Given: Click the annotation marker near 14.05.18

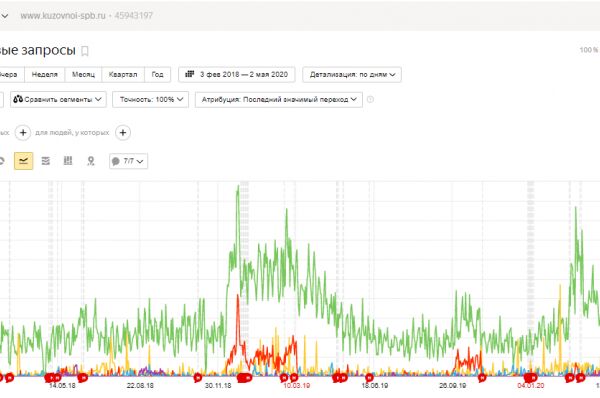Looking at the screenshot, I should coord(58,378).
